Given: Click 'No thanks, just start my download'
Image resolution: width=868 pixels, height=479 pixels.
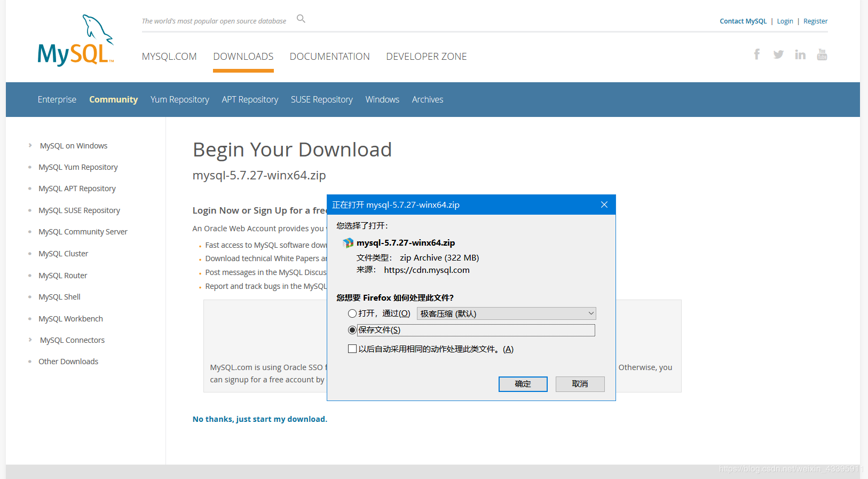Looking at the screenshot, I should point(260,419).
